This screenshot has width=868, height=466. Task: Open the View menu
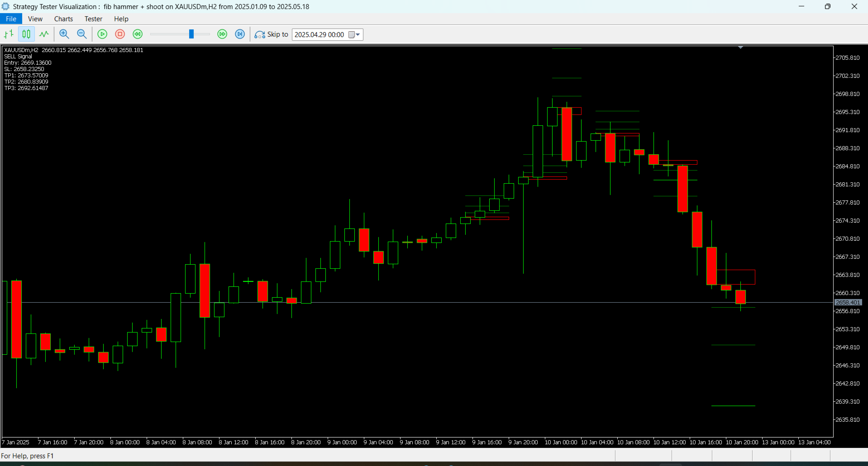[x=35, y=19]
